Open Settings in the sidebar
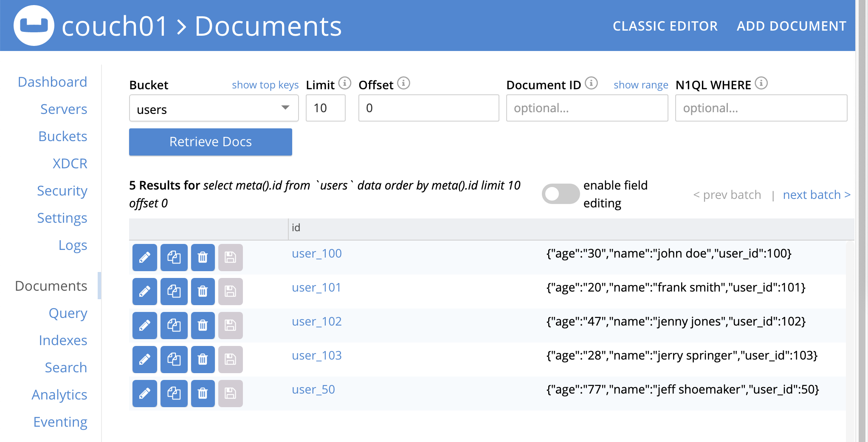868x442 pixels. [62, 218]
